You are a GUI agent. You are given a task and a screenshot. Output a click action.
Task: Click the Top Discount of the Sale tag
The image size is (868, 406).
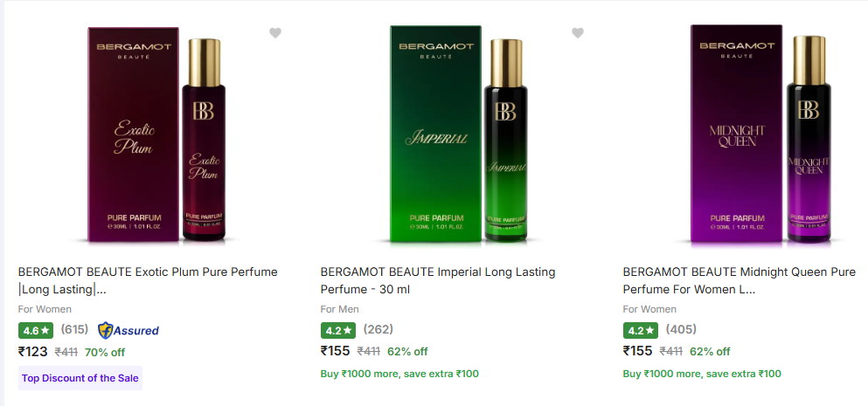tap(80, 378)
